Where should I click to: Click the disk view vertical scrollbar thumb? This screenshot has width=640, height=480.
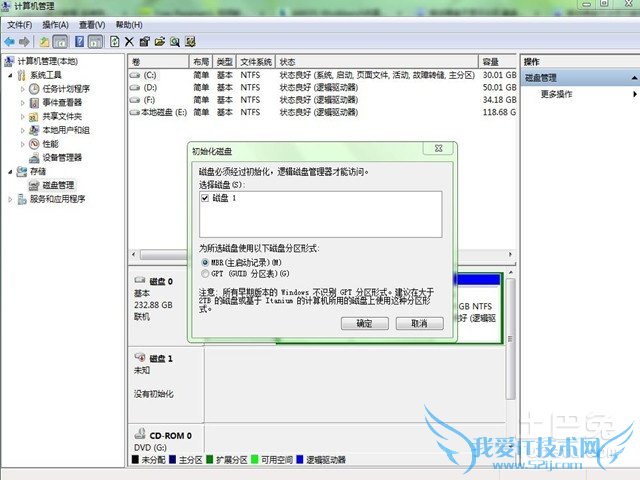click(x=511, y=339)
